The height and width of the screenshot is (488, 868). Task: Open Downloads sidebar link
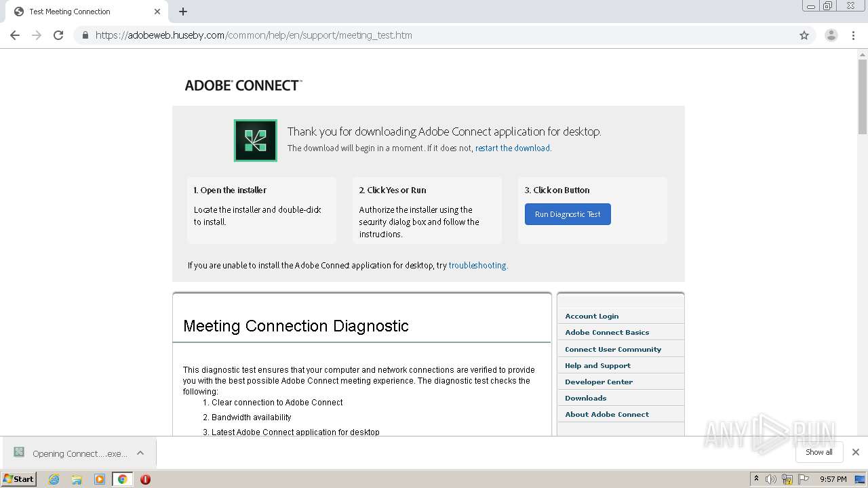586,398
